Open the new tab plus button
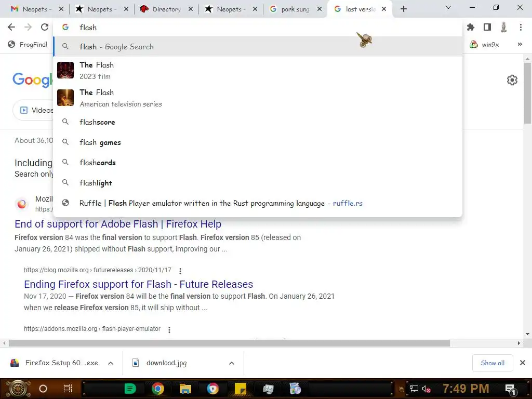This screenshot has height=399, width=532. tap(403, 9)
